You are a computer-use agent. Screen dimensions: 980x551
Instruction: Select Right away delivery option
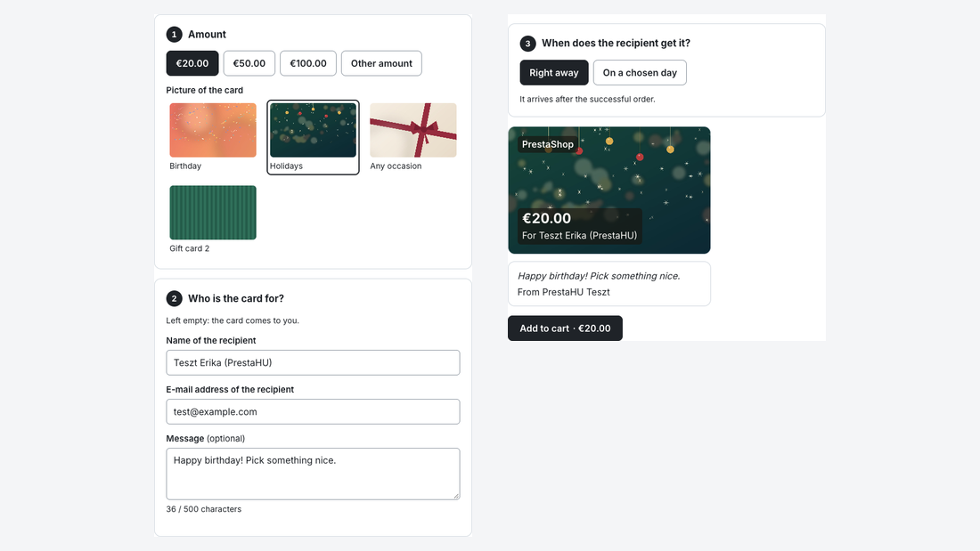554,72
